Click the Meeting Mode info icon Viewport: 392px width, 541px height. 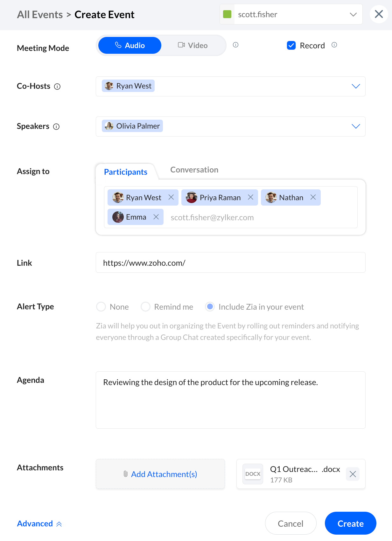click(235, 45)
